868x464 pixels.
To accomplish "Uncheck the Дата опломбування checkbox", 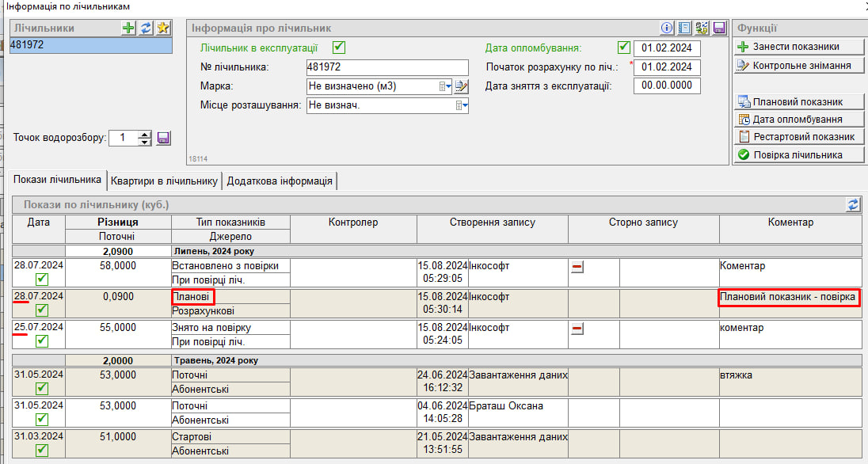I will tap(623, 48).
